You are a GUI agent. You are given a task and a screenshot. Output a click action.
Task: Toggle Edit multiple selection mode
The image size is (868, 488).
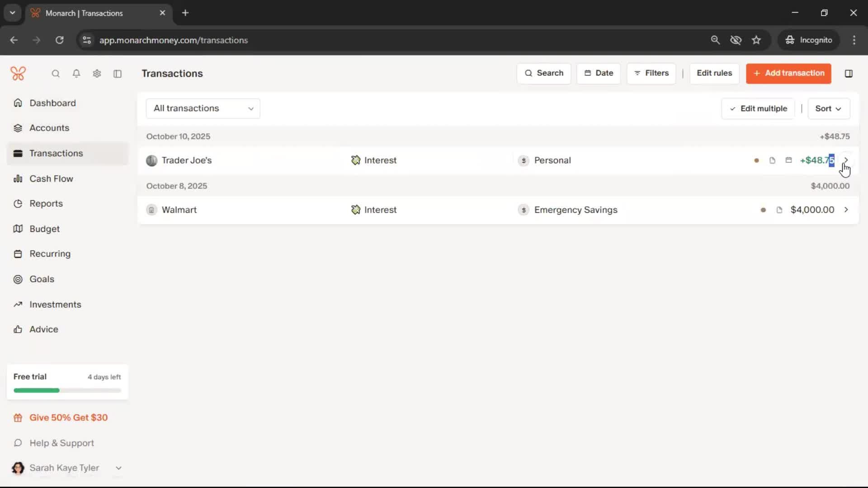coord(758,108)
